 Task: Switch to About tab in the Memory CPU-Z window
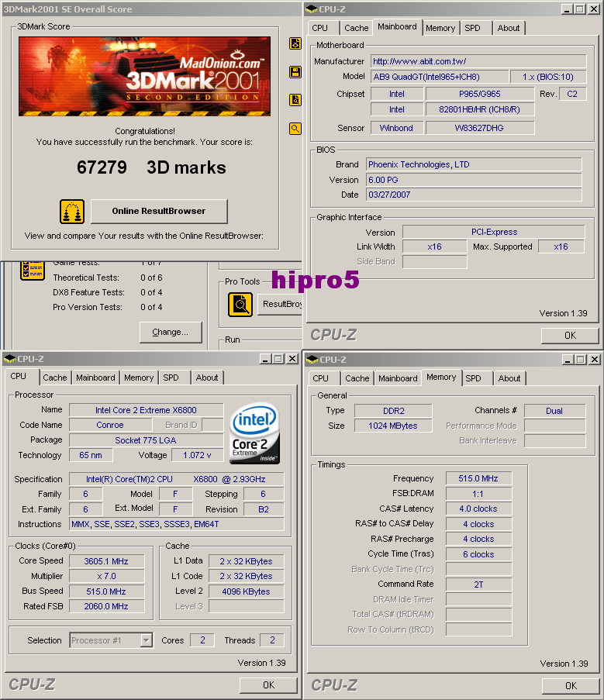click(509, 378)
